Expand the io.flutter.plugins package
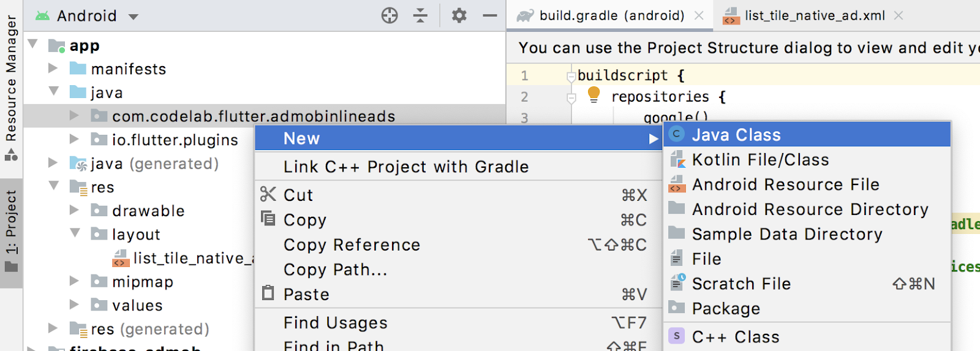Viewport: 980px width, 351px height. point(74,140)
